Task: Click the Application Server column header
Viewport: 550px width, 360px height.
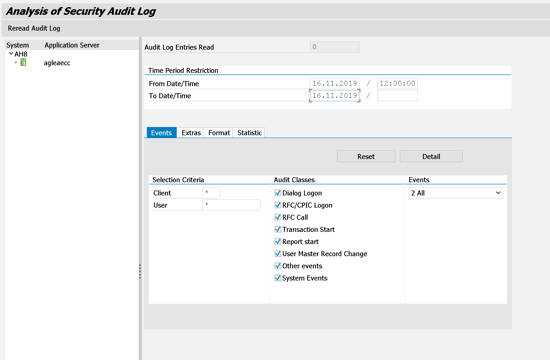Action: pyautogui.click(x=72, y=45)
